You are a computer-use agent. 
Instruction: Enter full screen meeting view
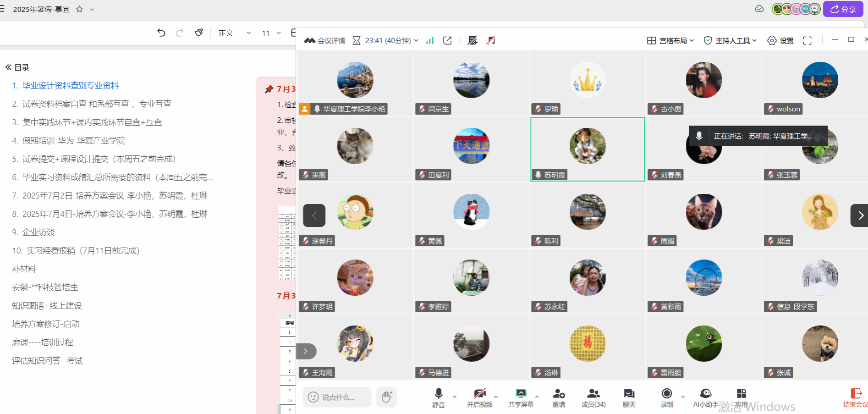[x=807, y=41]
